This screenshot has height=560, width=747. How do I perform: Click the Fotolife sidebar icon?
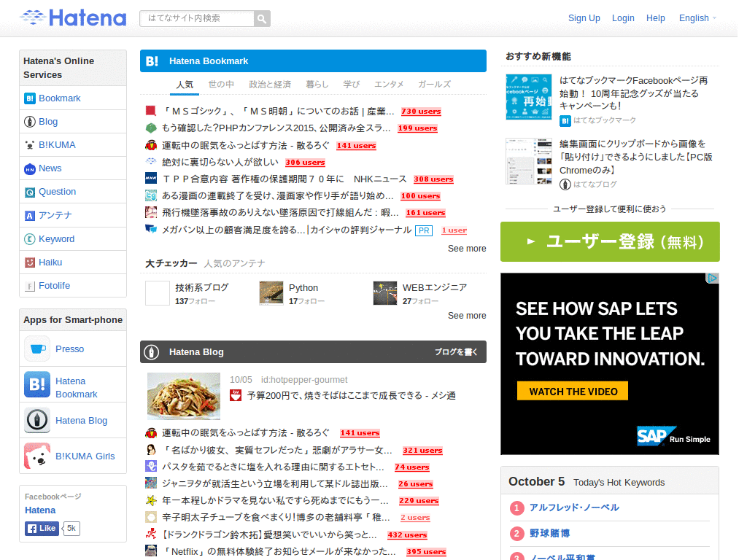[x=29, y=286]
